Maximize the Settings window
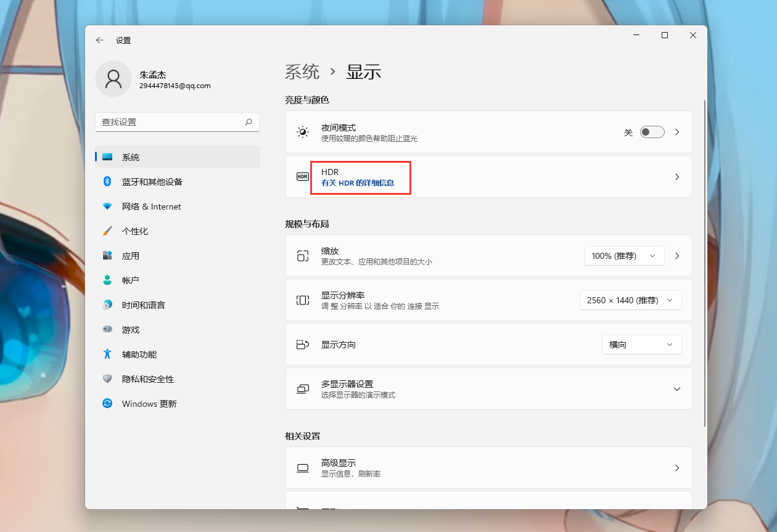The height and width of the screenshot is (532, 777). 665,36
